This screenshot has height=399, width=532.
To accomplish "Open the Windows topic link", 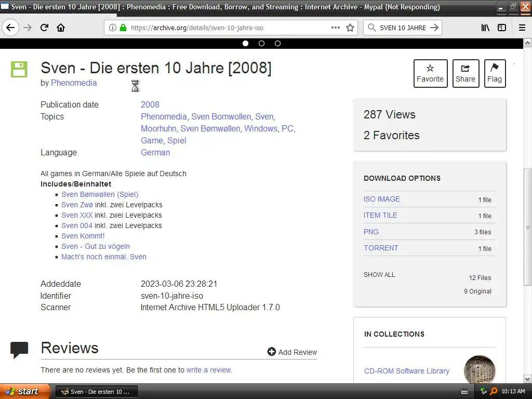I will 261,129.
